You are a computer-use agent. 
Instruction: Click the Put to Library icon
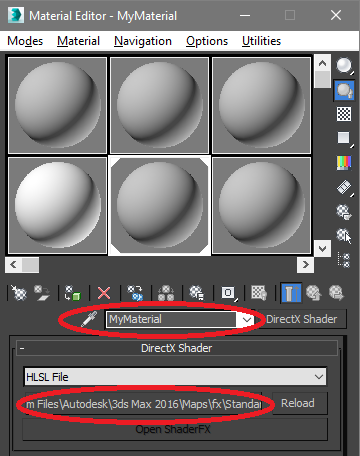coord(197,293)
